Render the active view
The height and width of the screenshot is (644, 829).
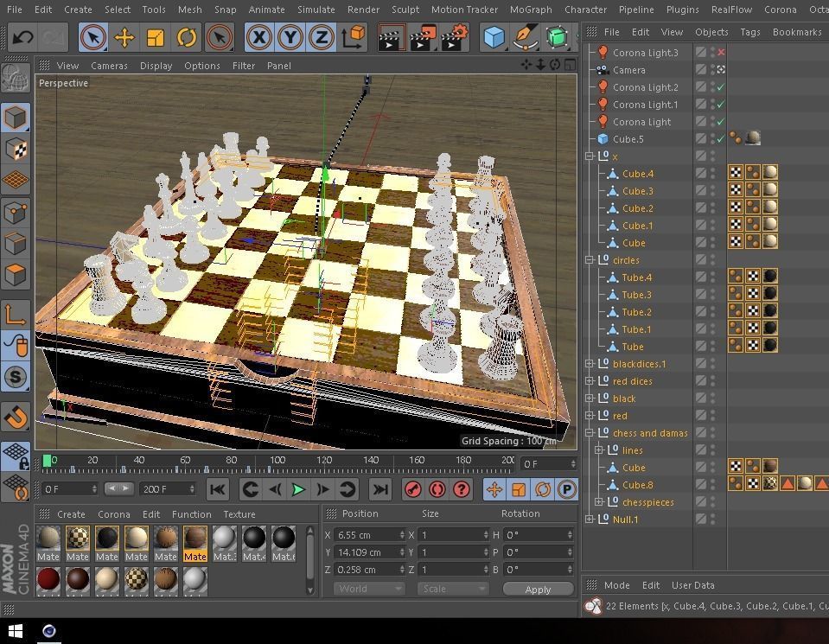tap(391, 37)
